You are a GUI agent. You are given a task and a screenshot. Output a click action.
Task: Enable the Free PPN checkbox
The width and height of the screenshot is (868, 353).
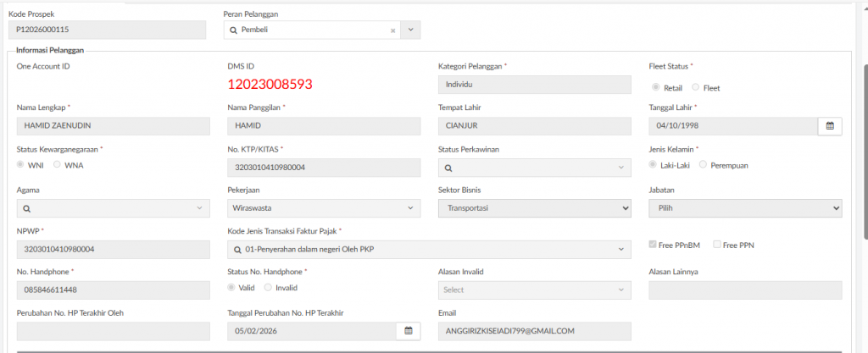[x=717, y=245]
